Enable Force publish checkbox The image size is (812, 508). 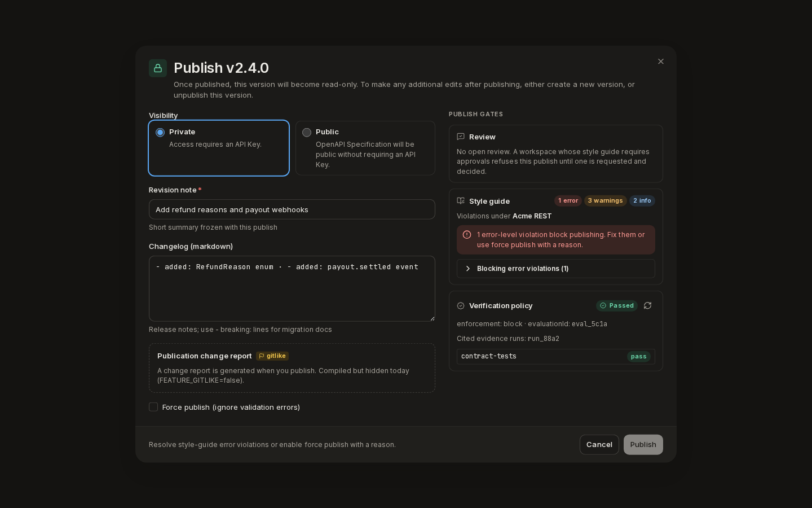point(153,407)
